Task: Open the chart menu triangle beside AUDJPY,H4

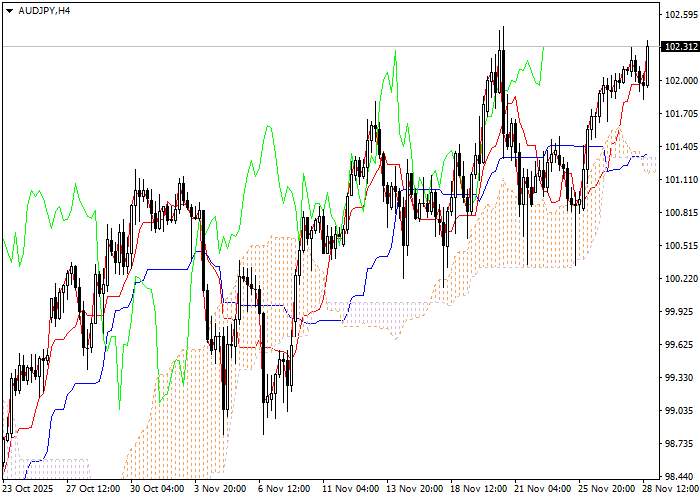Action: coord(9,11)
